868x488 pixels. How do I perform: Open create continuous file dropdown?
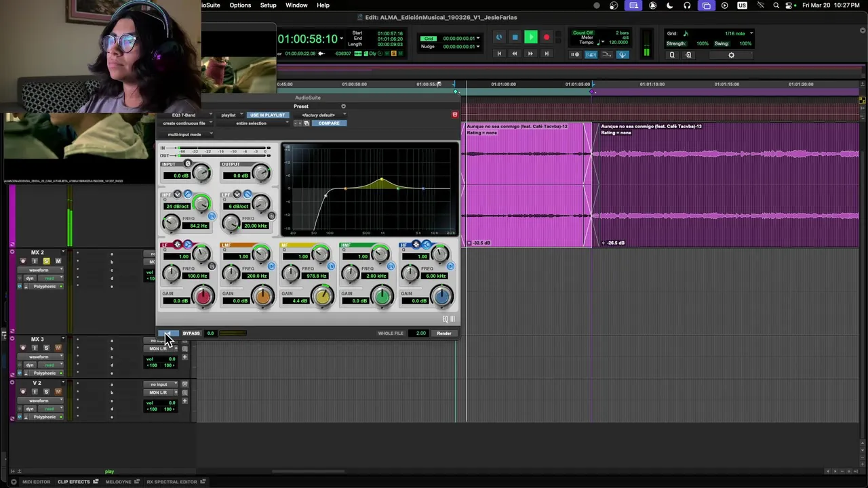[x=186, y=123]
